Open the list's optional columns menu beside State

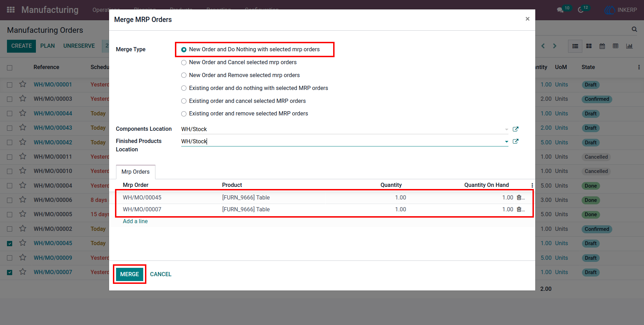pos(639,67)
